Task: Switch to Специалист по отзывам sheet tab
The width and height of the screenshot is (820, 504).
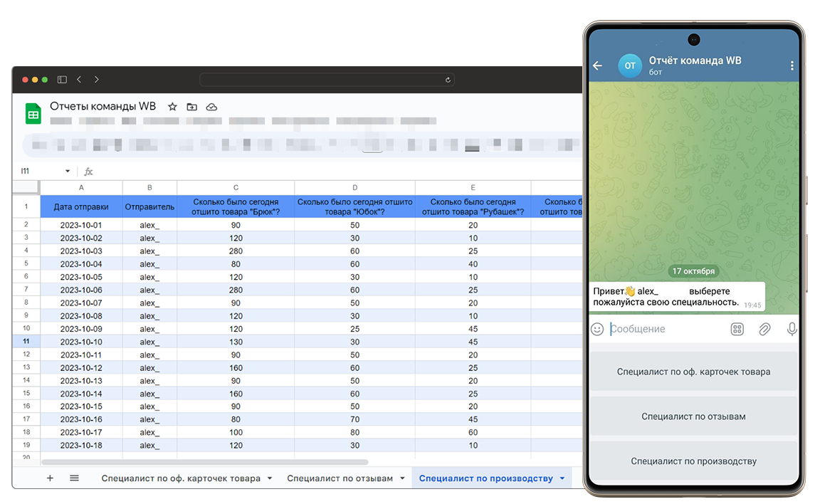Action: (x=340, y=478)
